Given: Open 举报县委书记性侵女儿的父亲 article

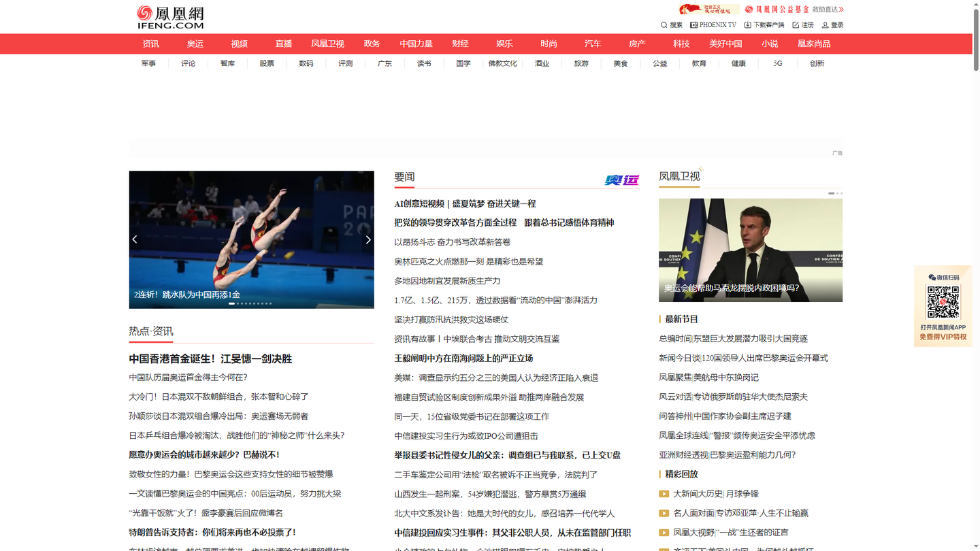Looking at the screenshot, I should point(507,455).
